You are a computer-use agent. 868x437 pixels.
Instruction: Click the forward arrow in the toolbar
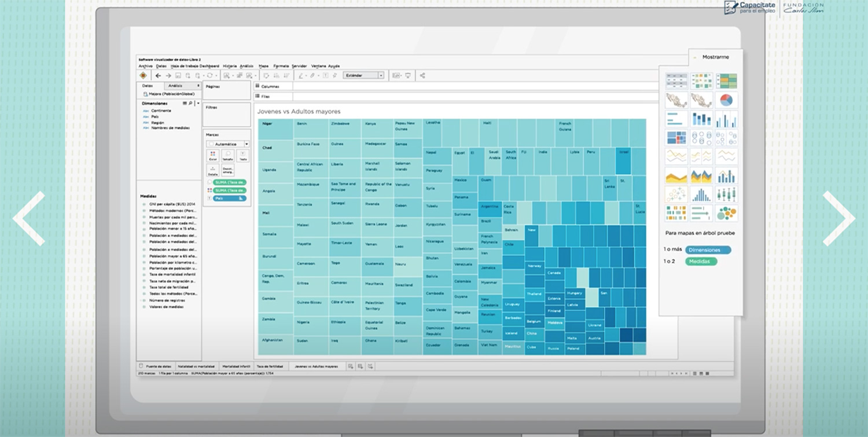pos(168,76)
